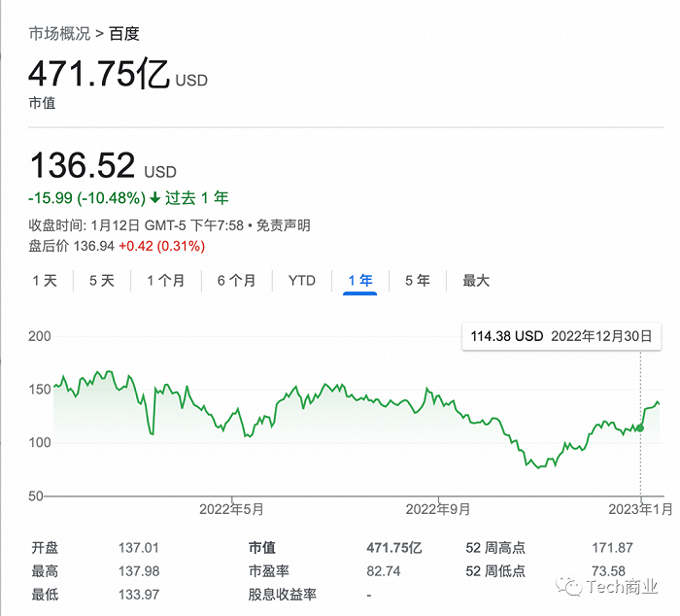Click the 股息收益率 label

[x=283, y=595]
